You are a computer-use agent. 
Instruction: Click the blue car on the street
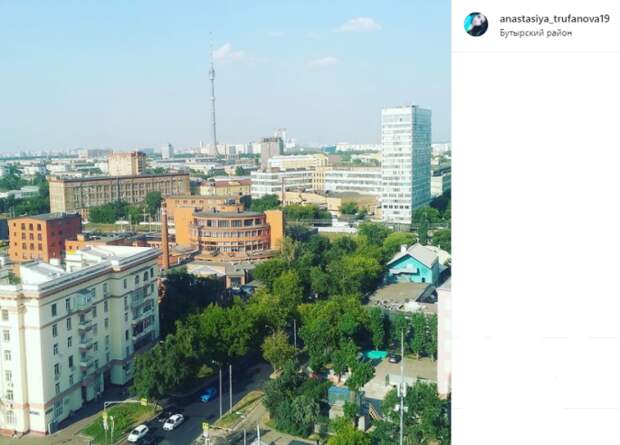[207, 394]
